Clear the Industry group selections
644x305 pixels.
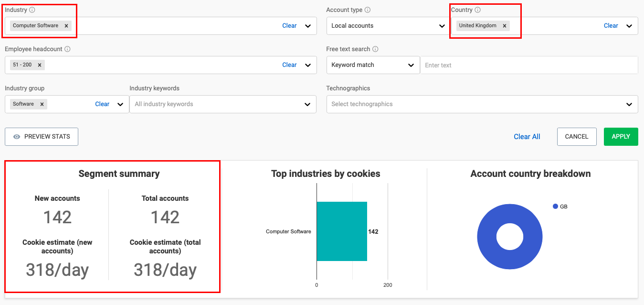tap(102, 104)
